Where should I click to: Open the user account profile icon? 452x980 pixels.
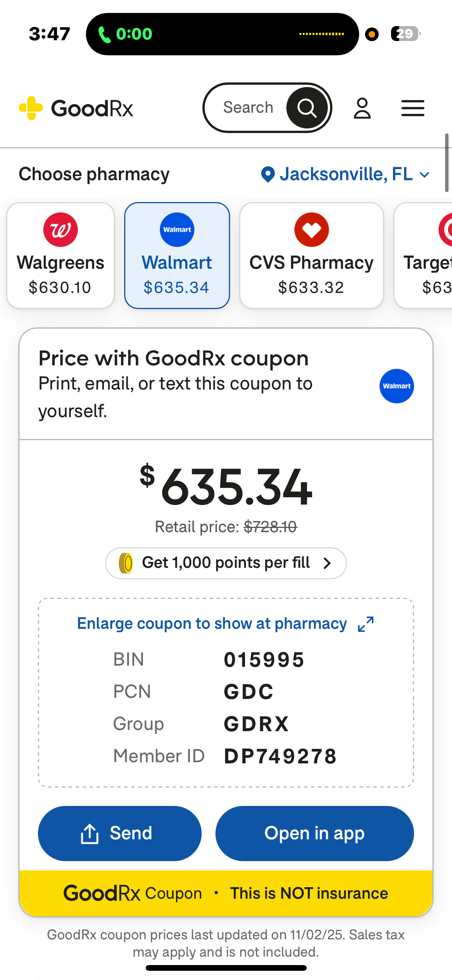pyautogui.click(x=362, y=108)
